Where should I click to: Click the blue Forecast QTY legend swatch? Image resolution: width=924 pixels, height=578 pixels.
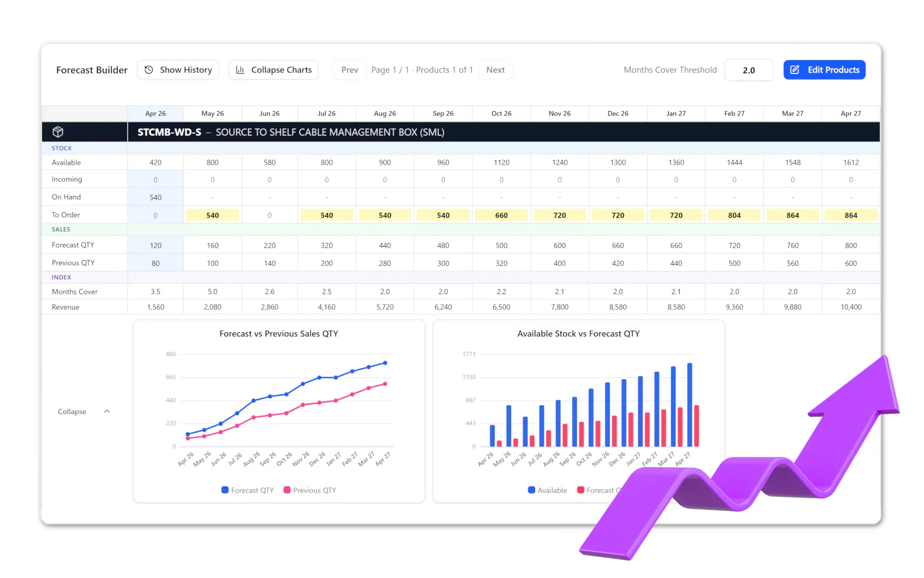click(225, 490)
